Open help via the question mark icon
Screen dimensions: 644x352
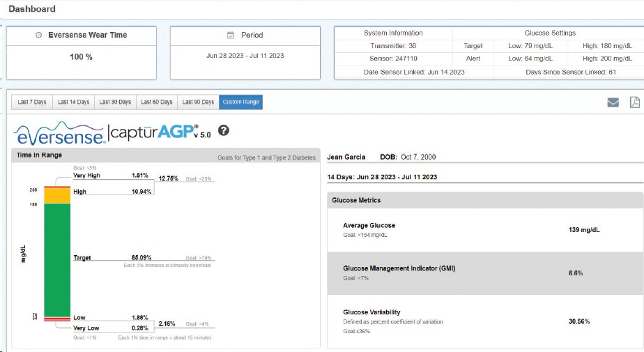point(224,130)
